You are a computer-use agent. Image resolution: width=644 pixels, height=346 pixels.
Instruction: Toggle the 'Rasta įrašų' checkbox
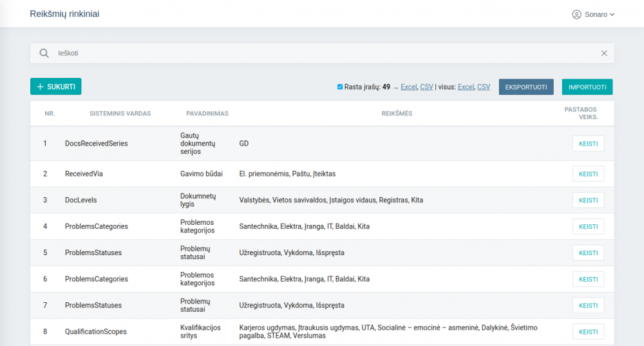pyautogui.click(x=340, y=87)
